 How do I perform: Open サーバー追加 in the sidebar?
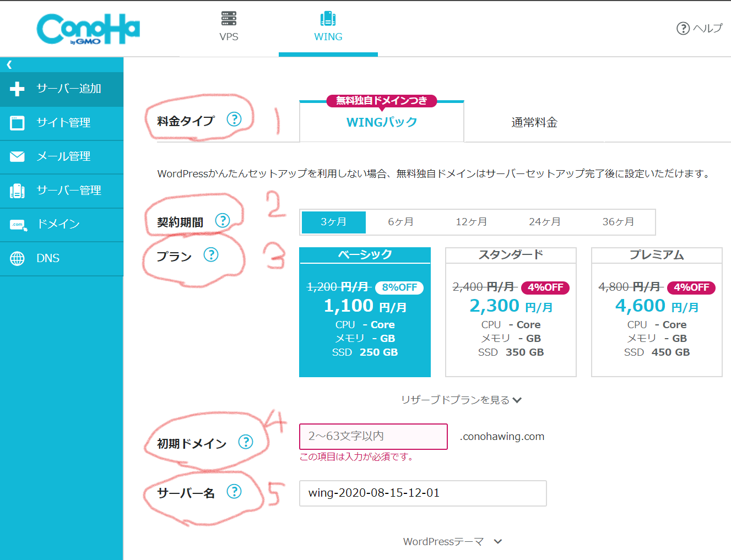point(62,89)
